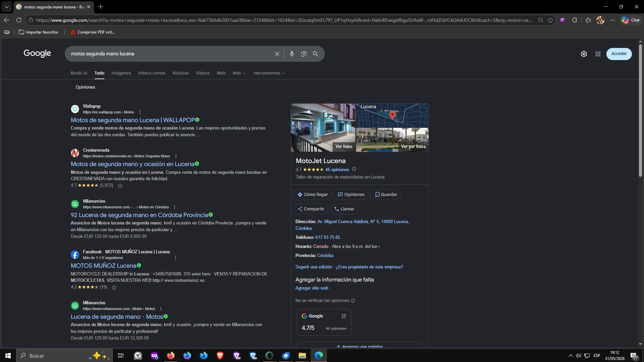Viewport: 644px width, 362px height.
Task: Click Agregar sitio web link
Action: point(312,288)
